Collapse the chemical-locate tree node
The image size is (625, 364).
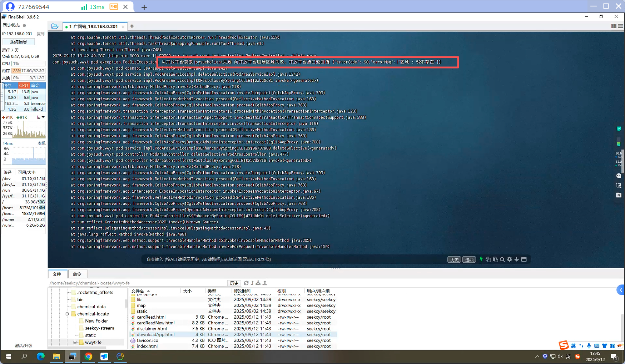tap(67, 314)
